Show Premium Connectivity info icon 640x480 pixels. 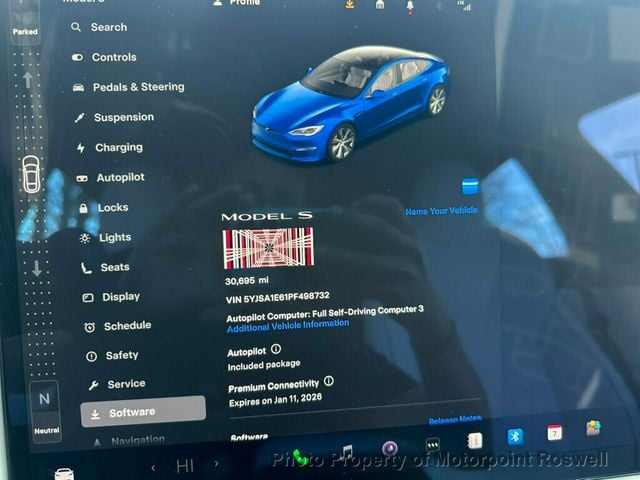[x=329, y=381]
